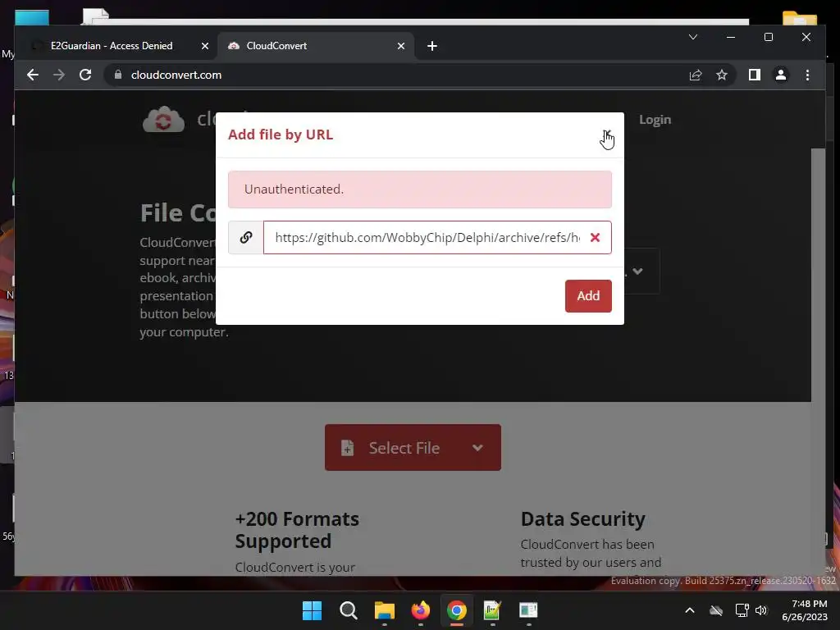840x630 pixels.
Task: Click the Add button in dialog
Action: click(588, 295)
